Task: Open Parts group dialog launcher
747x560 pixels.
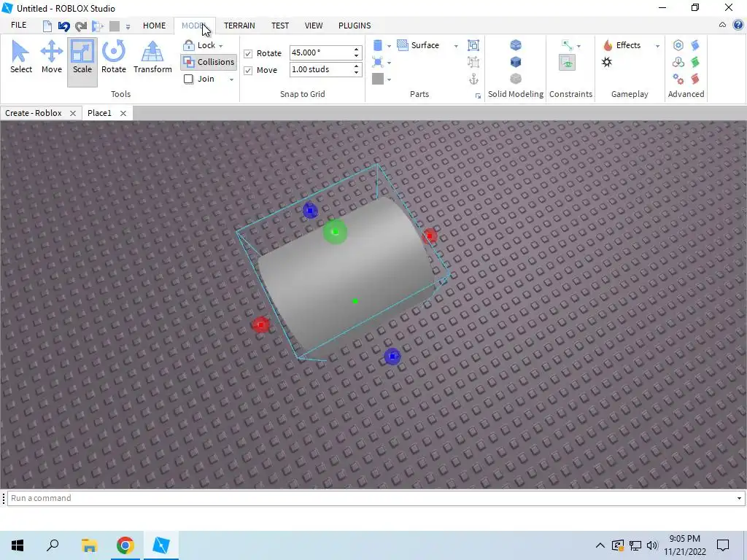Action: 478,96
